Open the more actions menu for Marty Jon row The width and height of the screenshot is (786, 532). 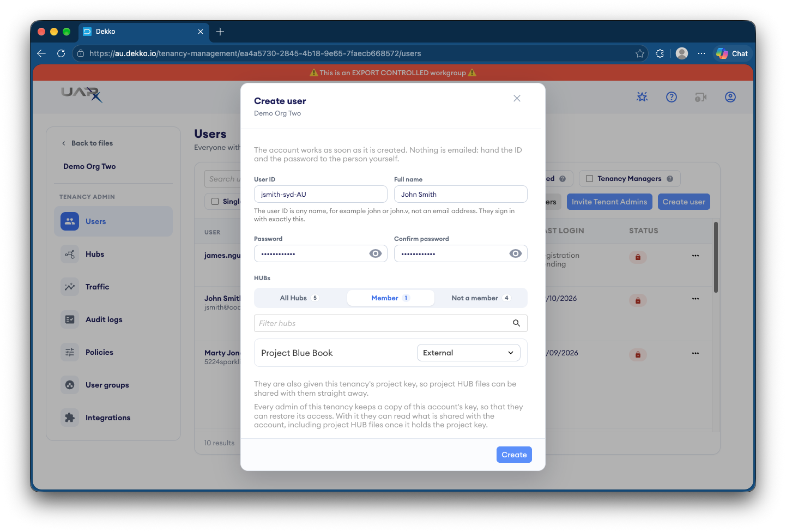pos(696,353)
